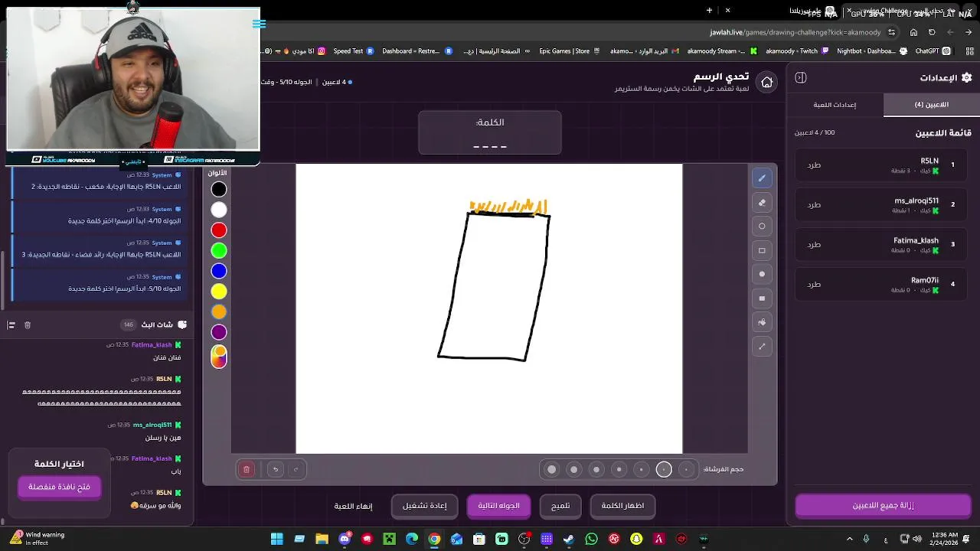Remove all players button (إزالة جميع اللاعبين)
Image resolution: width=980 pixels, height=551 pixels.
883,506
